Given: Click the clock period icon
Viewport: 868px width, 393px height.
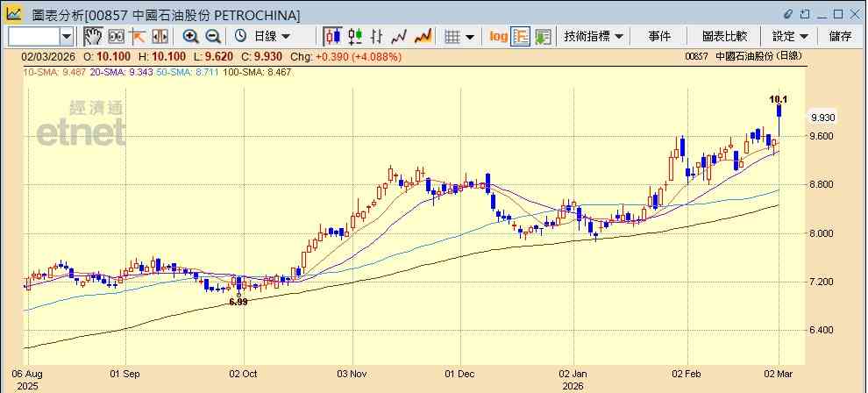Looking at the screenshot, I should 240,37.
